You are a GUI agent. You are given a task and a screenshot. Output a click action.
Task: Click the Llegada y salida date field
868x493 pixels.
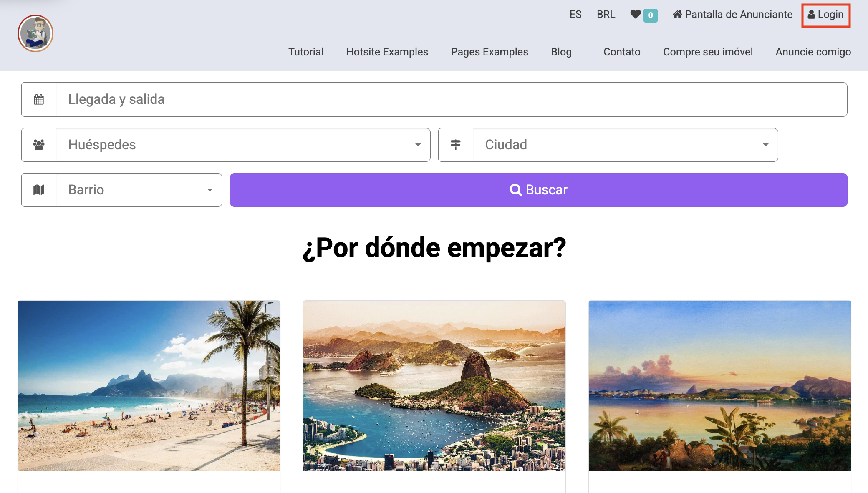451,99
